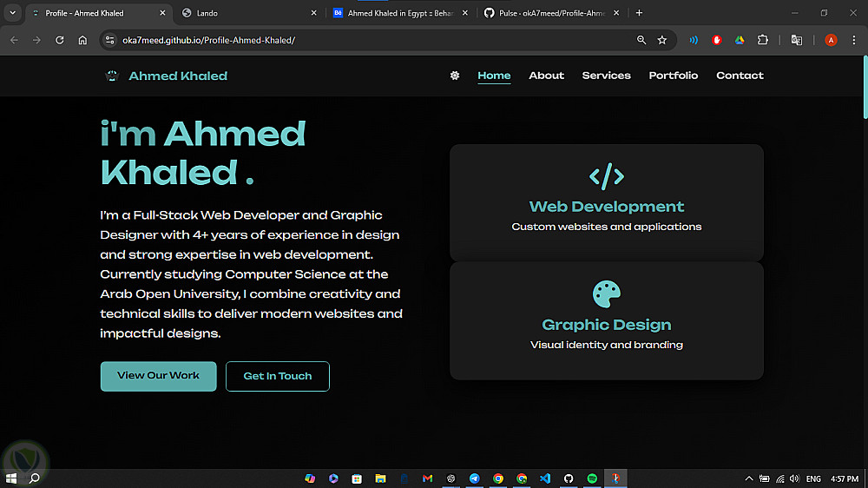Open the Extensions puzzle menu
The height and width of the screenshot is (488, 868).
coord(763,40)
